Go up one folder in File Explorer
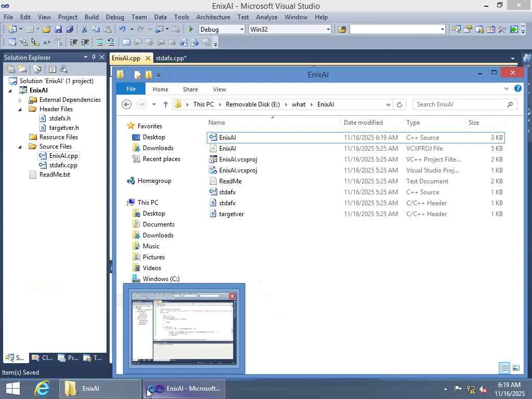This screenshot has width=532, height=399. pyautogui.click(x=166, y=104)
